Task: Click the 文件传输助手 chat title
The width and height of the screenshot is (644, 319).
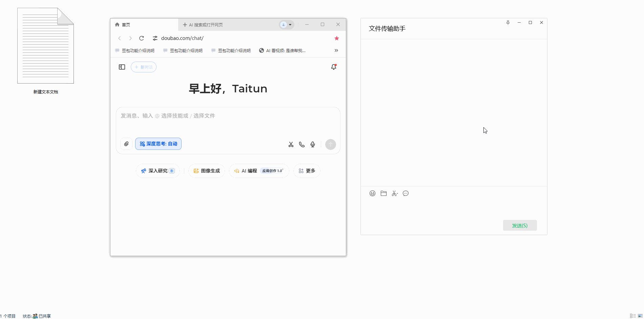Action: coord(387,29)
